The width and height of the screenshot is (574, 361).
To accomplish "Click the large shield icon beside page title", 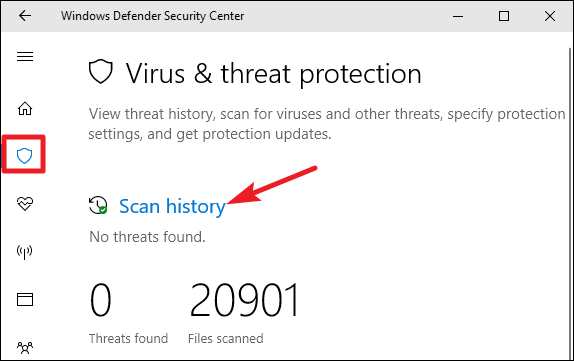I will click(x=101, y=72).
